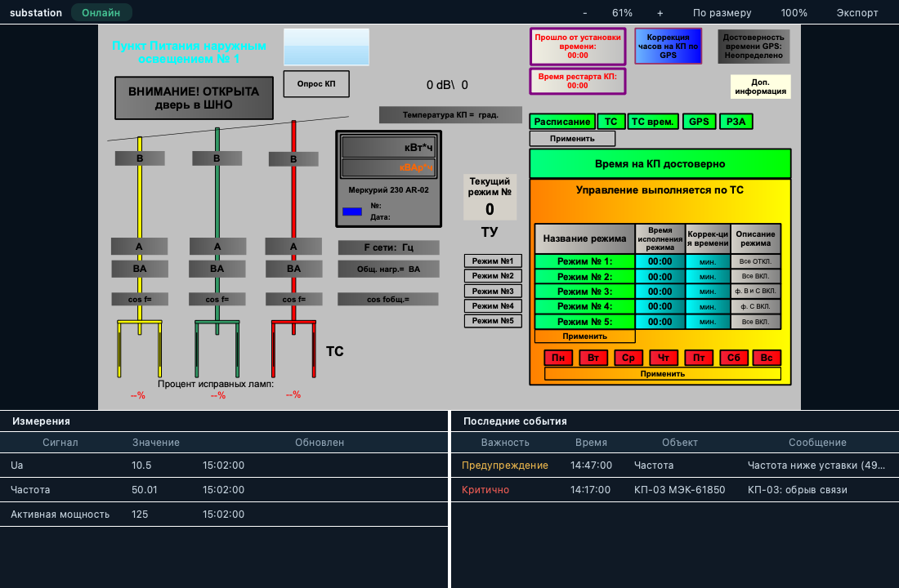Activate Режим №3 control button

493,291
